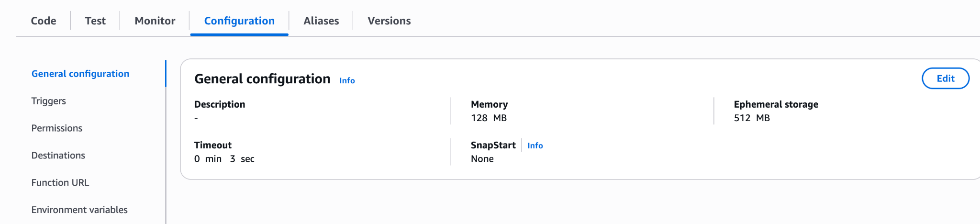Select General configuration in the sidebar
This screenshot has height=224, width=980.
pyautogui.click(x=80, y=74)
